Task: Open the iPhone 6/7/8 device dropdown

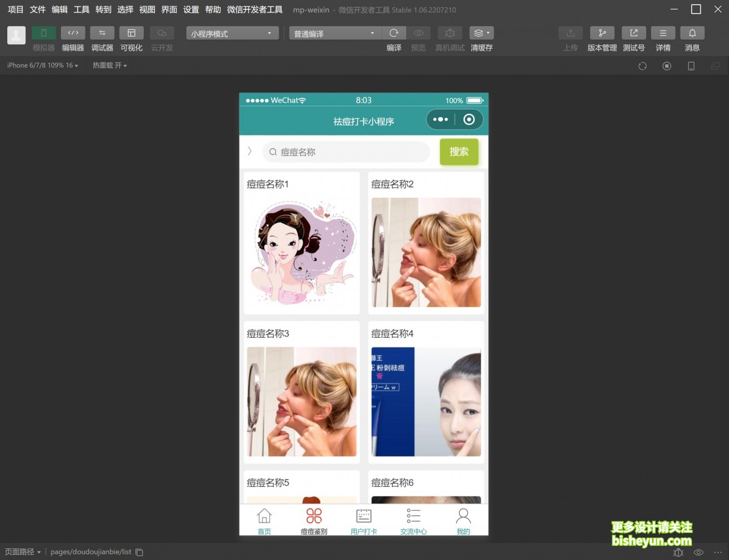Action: pos(43,66)
